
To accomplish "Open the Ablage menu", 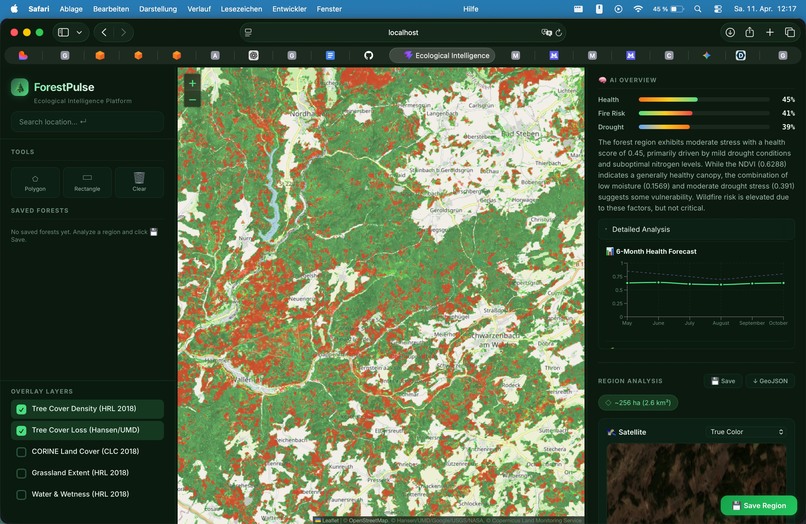I will coord(71,9).
